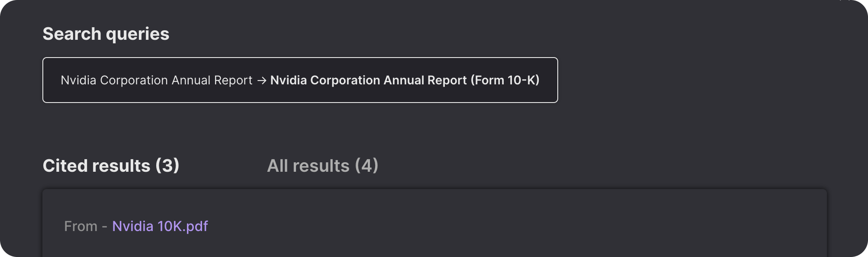Screen dimensions: 868x257
Task: Open the cited PDF source document
Action: coord(160,226)
